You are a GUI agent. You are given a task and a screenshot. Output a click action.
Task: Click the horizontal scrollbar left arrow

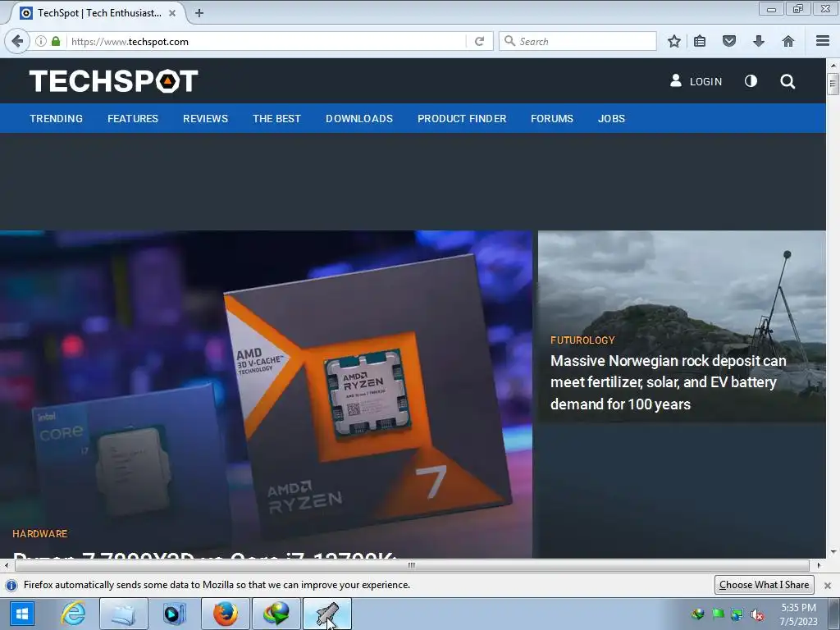[6, 565]
